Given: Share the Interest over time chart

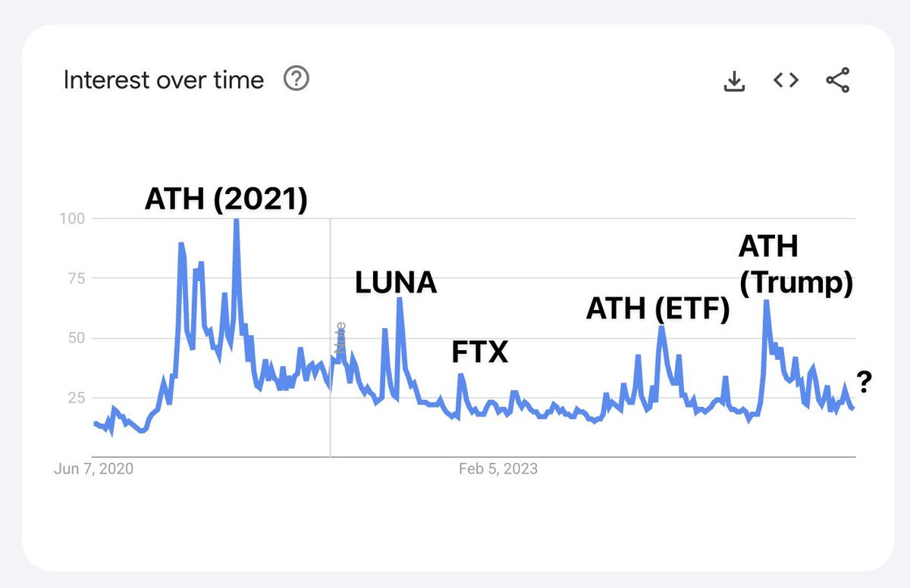Looking at the screenshot, I should tap(838, 80).
